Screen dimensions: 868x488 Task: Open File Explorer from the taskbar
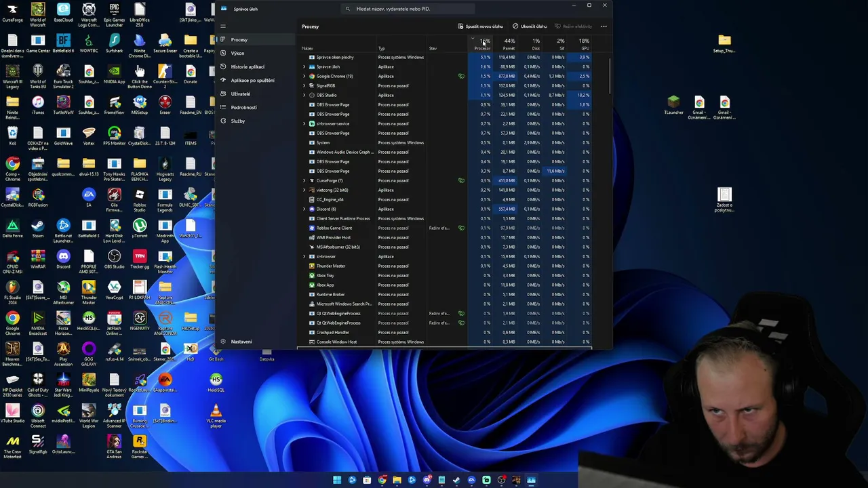[x=397, y=480]
